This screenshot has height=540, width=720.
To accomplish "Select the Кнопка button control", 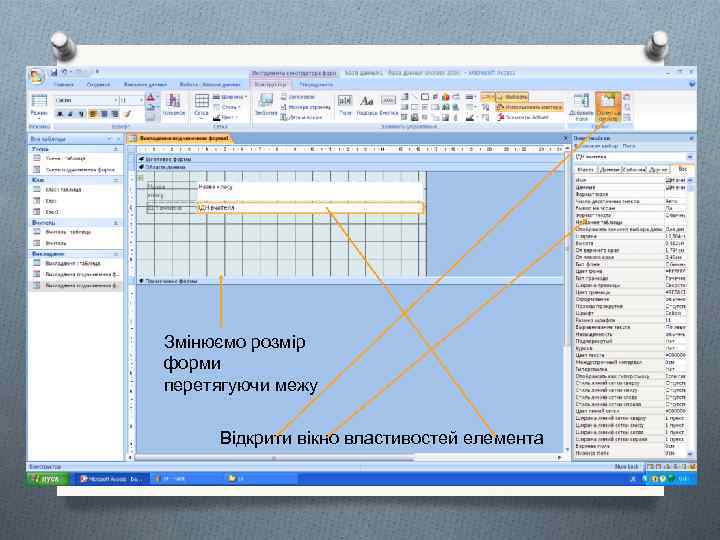I will coord(388,106).
